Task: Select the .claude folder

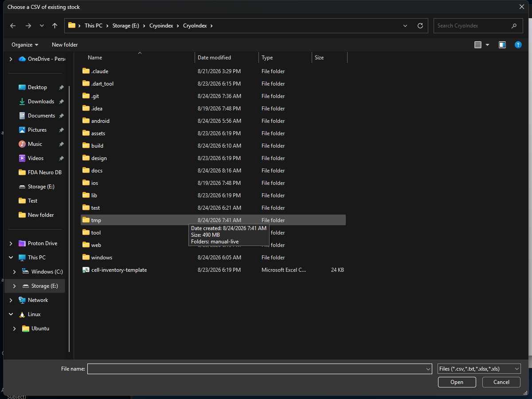Action: coord(213,71)
